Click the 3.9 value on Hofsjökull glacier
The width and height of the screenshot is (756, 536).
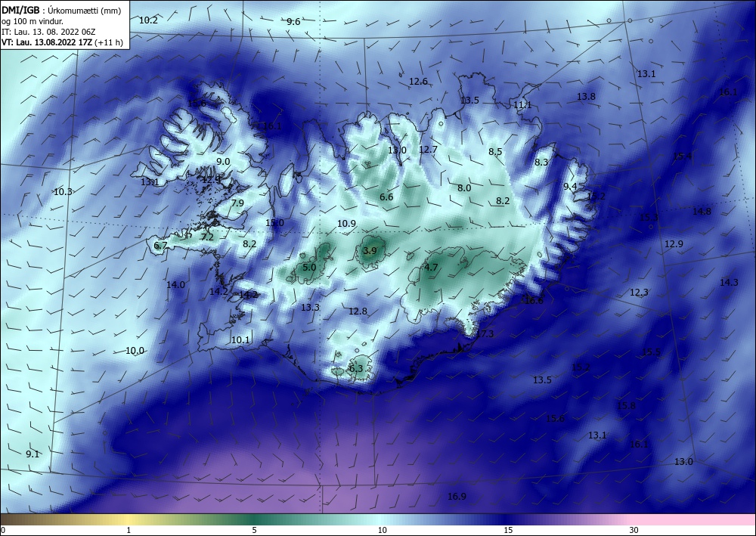[x=370, y=250]
